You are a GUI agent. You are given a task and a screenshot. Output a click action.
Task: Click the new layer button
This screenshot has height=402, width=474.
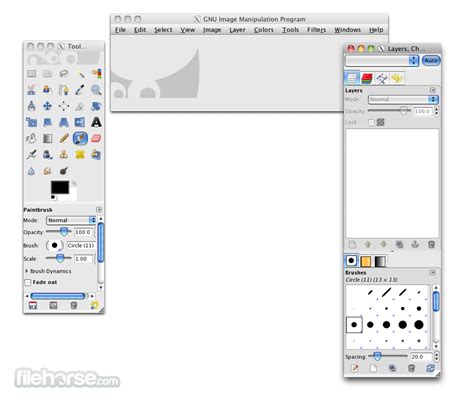point(352,245)
